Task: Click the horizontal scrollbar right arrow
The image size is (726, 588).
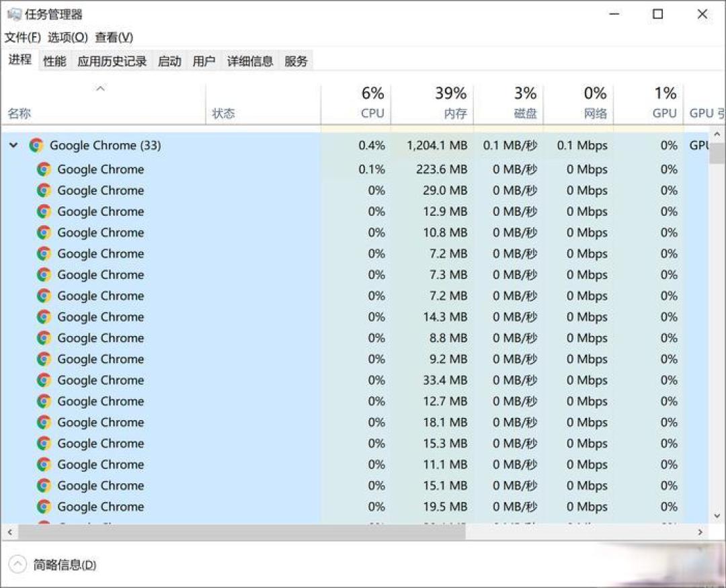Action: (x=700, y=532)
